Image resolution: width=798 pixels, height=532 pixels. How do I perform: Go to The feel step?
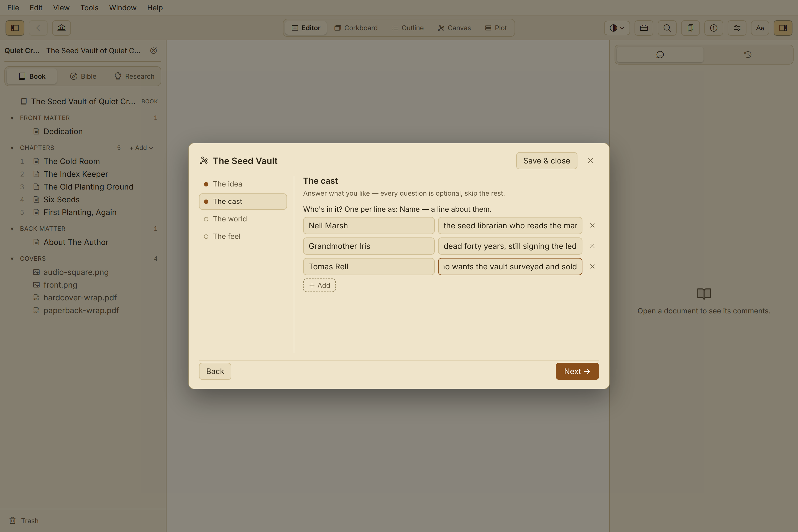[243, 236]
